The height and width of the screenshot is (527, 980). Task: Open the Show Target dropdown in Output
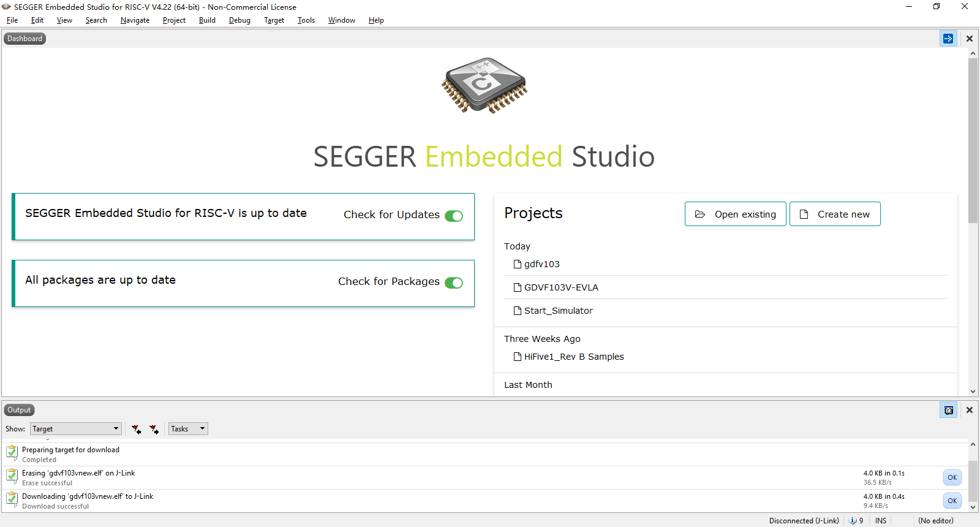(x=76, y=429)
